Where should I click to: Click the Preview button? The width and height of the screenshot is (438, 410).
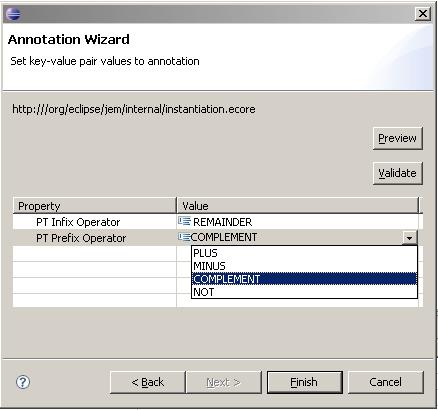click(398, 138)
